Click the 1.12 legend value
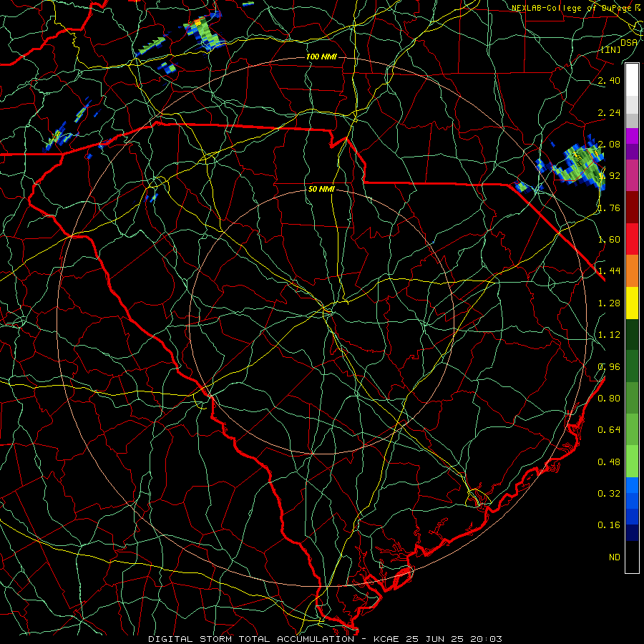The width and height of the screenshot is (644, 644). pyautogui.click(x=609, y=335)
